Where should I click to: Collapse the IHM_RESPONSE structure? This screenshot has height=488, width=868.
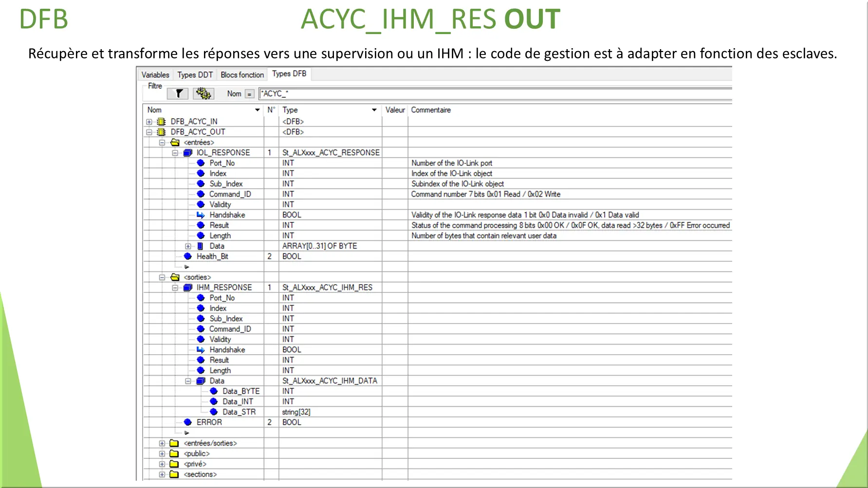tap(175, 288)
